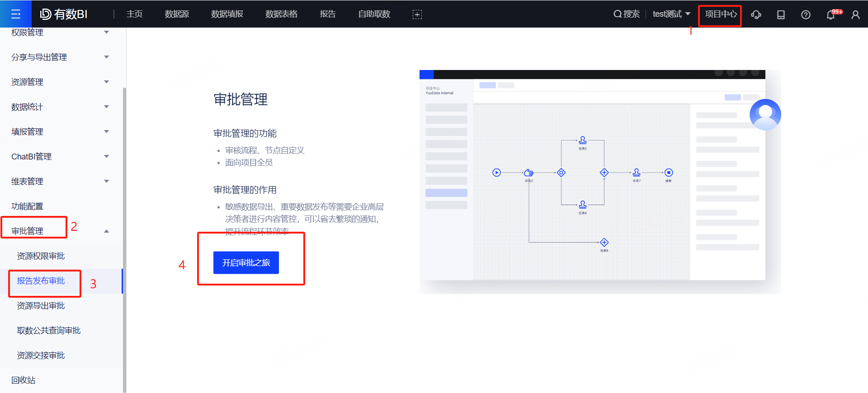The image size is (868, 393).
Task: Collapse the 审批管理 sidebar section
Action: click(106, 231)
